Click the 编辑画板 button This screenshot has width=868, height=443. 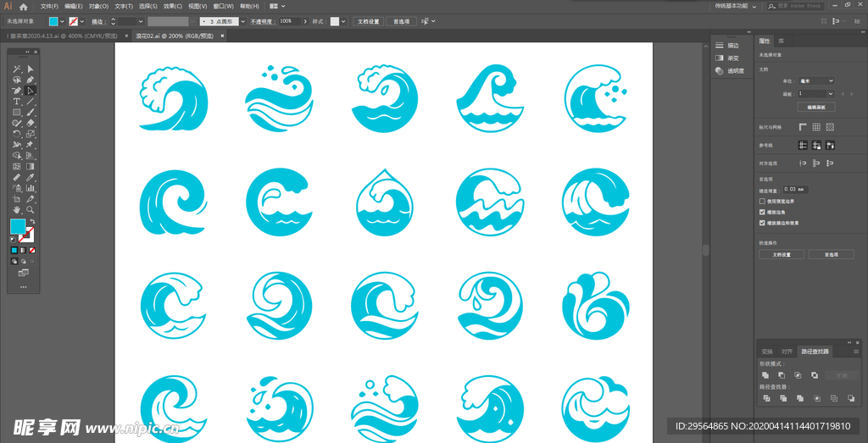815,108
